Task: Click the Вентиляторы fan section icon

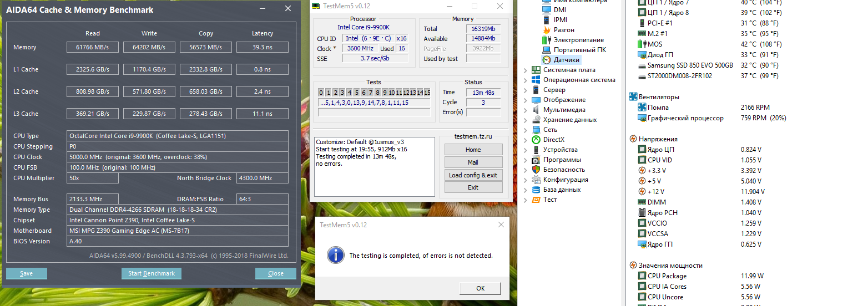Action: click(633, 97)
